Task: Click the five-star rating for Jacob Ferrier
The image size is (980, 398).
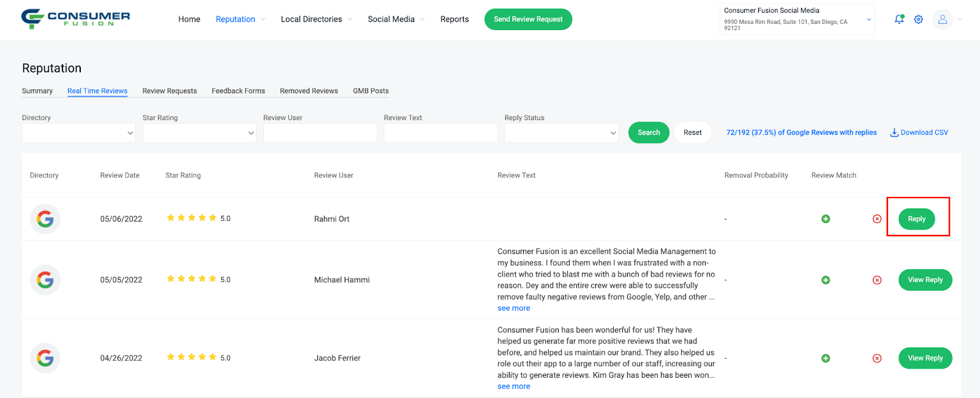Action: pyautogui.click(x=192, y=357)
